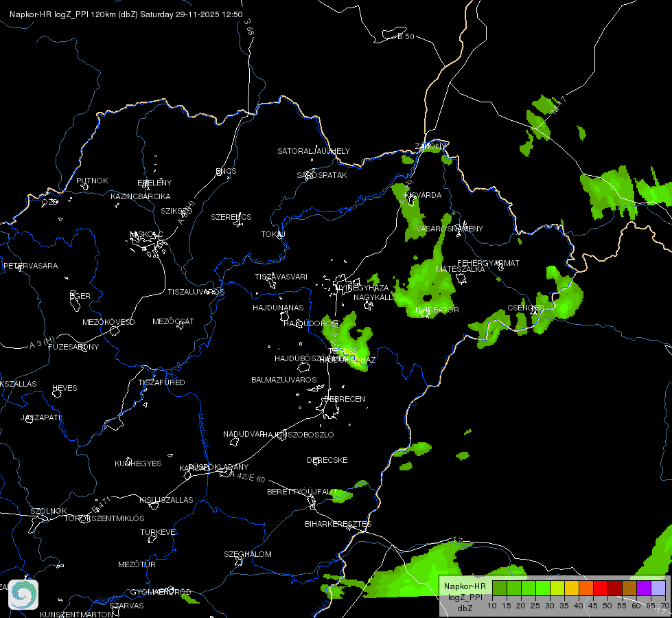The height and width of the screenshot is (618, 672).
Task: Click the pale lavender legend swatch
Action: (658, 588)
